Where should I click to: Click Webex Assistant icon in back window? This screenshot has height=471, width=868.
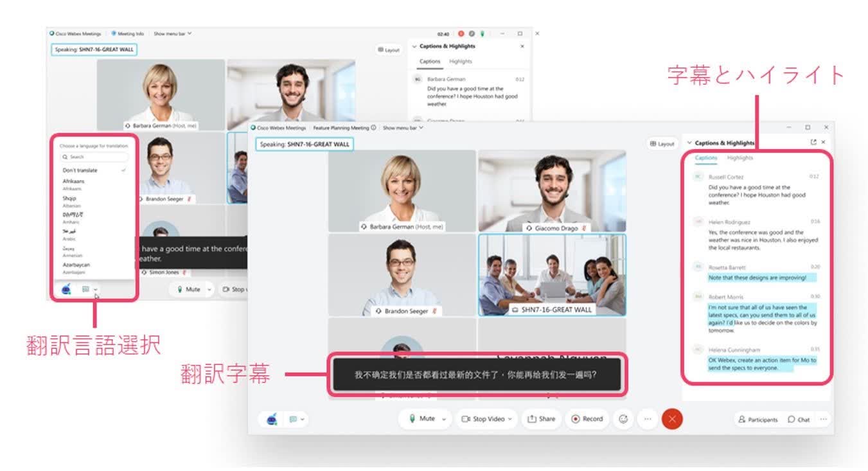click(66, 289)
